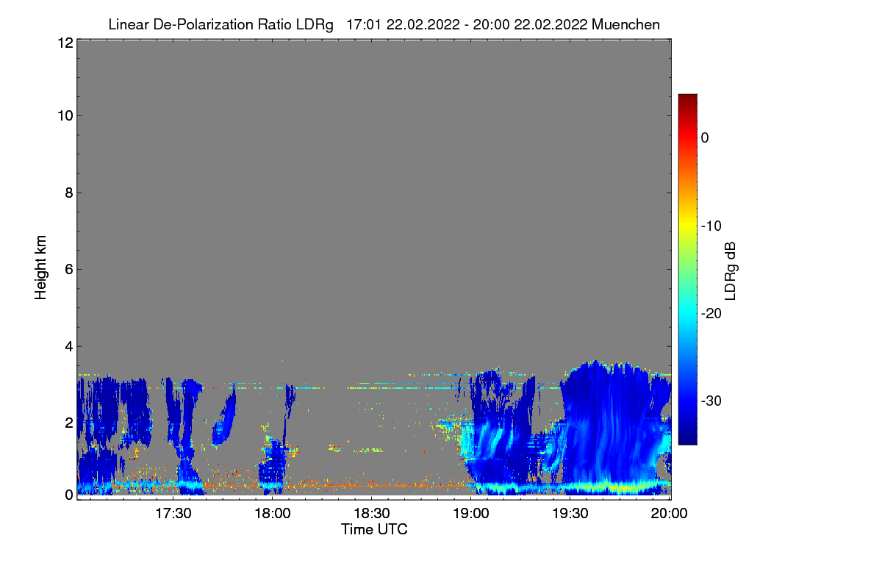Click the height tick label 2
This screenshot has height=588, width=882.
click(x=68, y=422)
